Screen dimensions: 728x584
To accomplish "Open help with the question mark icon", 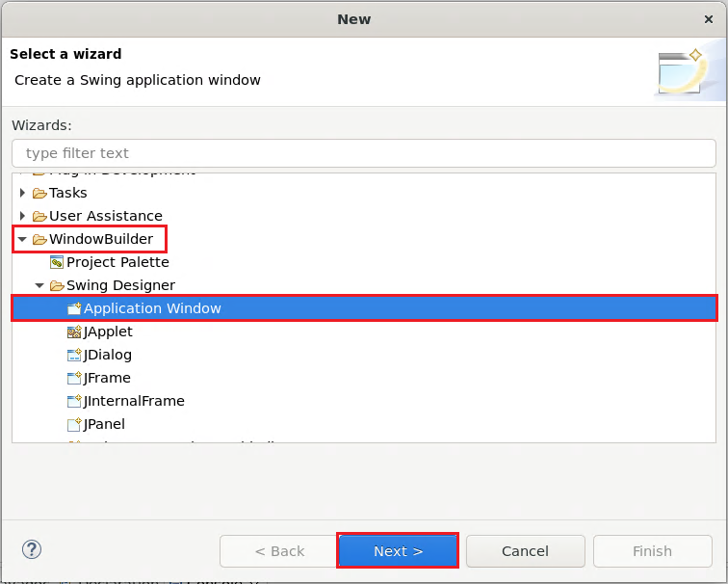I will (x=32, y=549).
